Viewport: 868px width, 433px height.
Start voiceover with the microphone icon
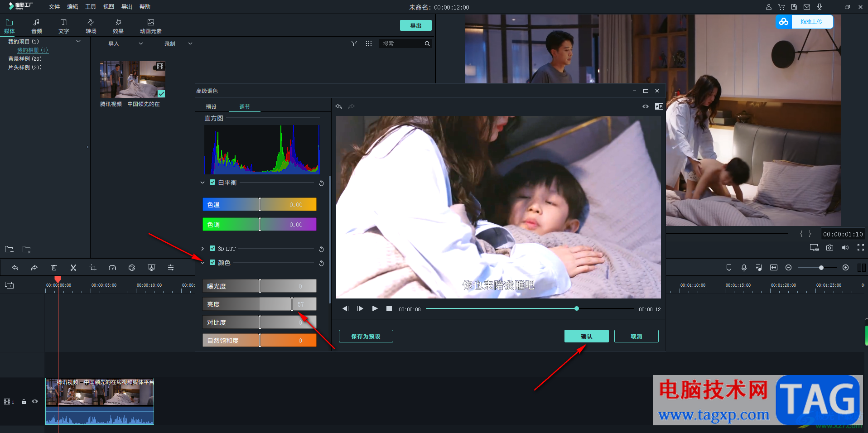pyautogui.click(x=744, y=268)
